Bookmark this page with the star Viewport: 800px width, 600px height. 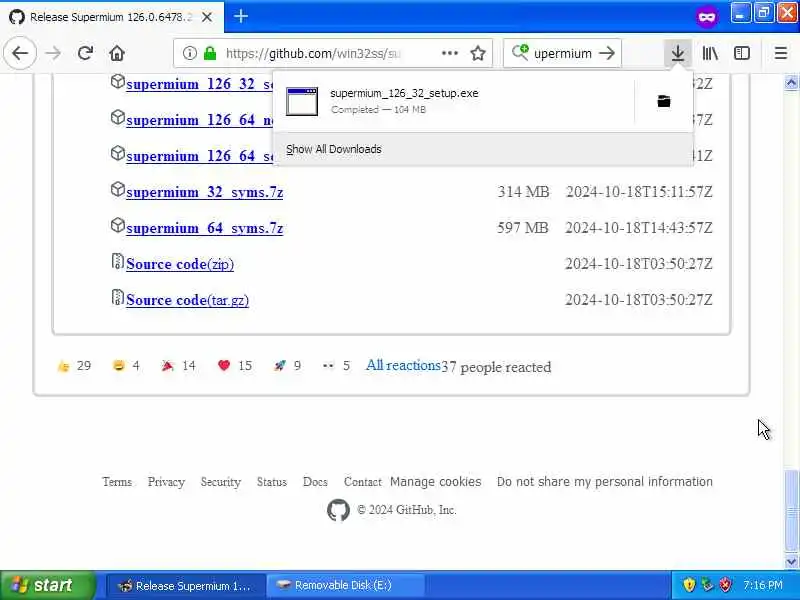[x=478, y=53]
